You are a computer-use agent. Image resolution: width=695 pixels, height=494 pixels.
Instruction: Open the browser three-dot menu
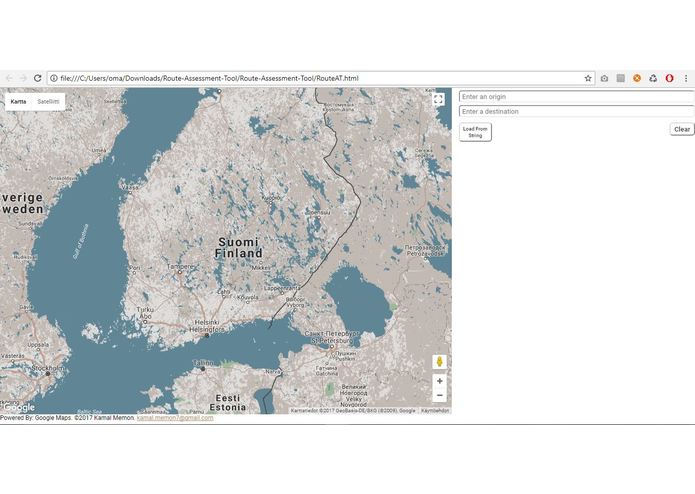click(686, 78)
